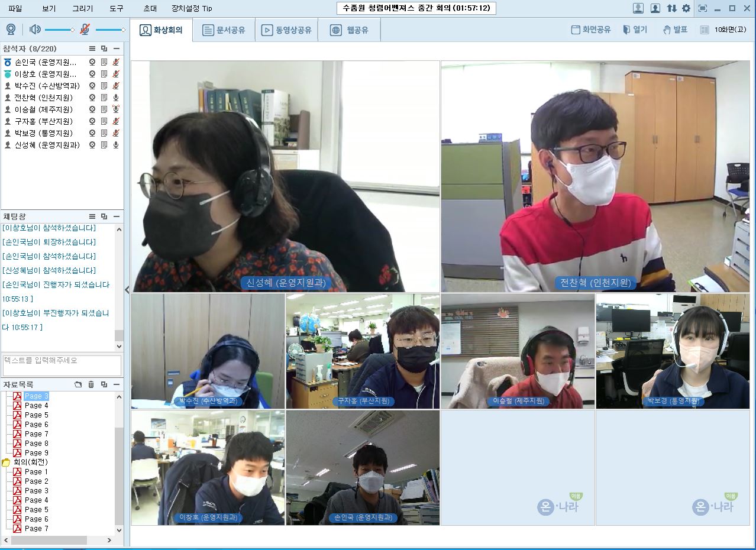Click the 발표 raise hand icon
The image size is (756, 550).
(x=667, y=30)
